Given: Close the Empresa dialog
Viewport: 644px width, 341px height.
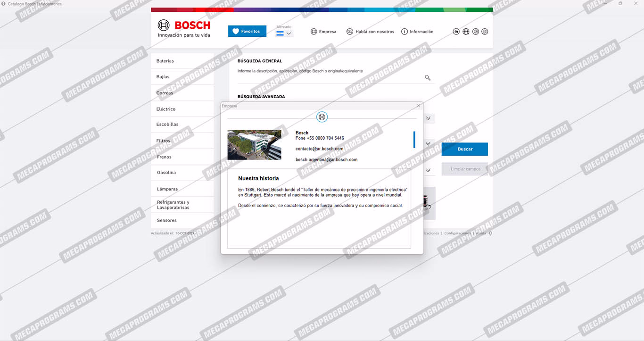Looking at the screenshot, I should (418, 106).
